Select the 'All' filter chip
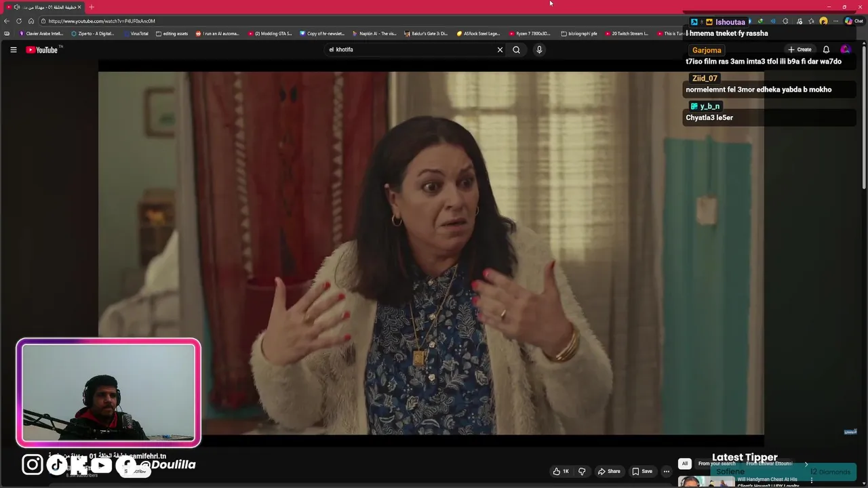Image resolution: width=868 pixels, height=488 pixels. (685, 464)
